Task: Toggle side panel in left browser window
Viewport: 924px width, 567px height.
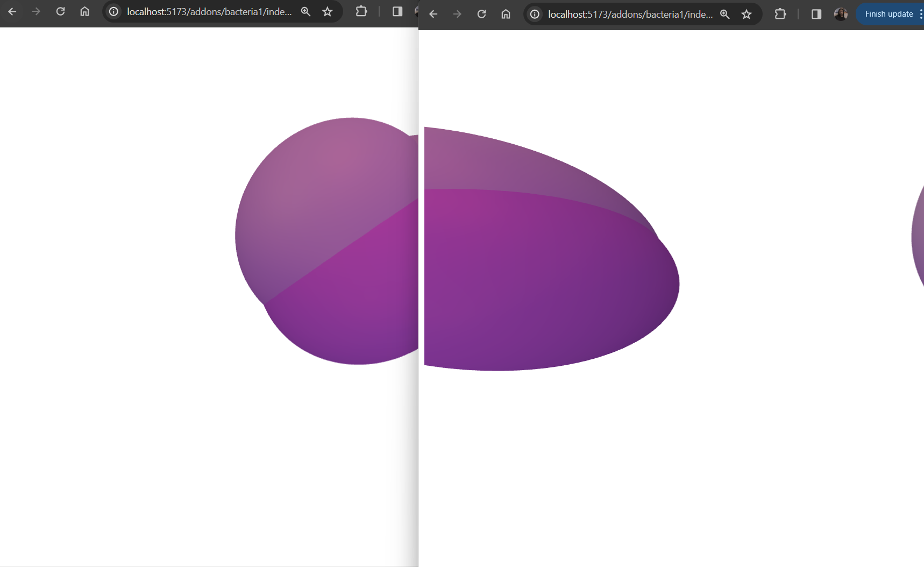Action: (x=397, y=11)
